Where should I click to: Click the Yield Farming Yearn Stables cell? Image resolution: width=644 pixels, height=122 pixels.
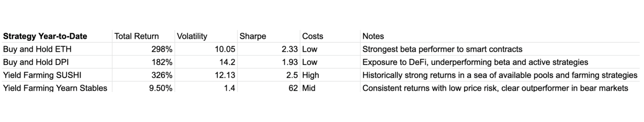[x=57, y=87]
